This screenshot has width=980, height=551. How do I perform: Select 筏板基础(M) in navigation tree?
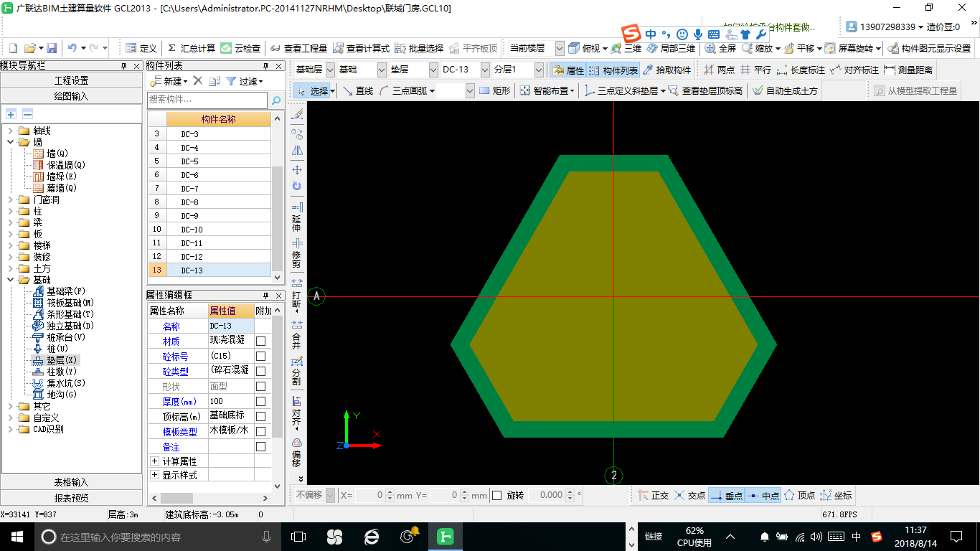70,303
